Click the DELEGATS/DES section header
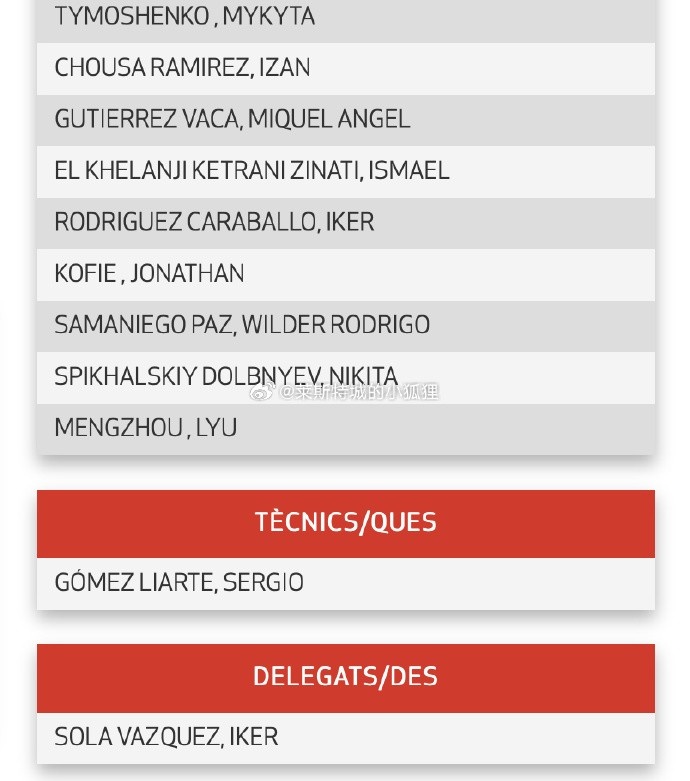Viewport: 690px width, 781px height. 345,677
